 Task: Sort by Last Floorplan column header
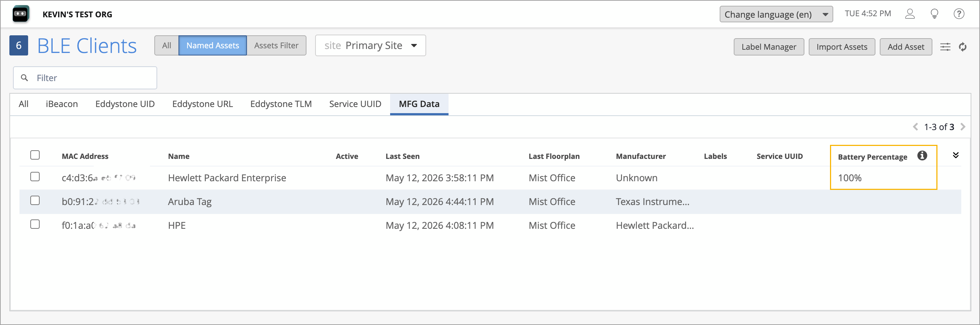point(554,156)
